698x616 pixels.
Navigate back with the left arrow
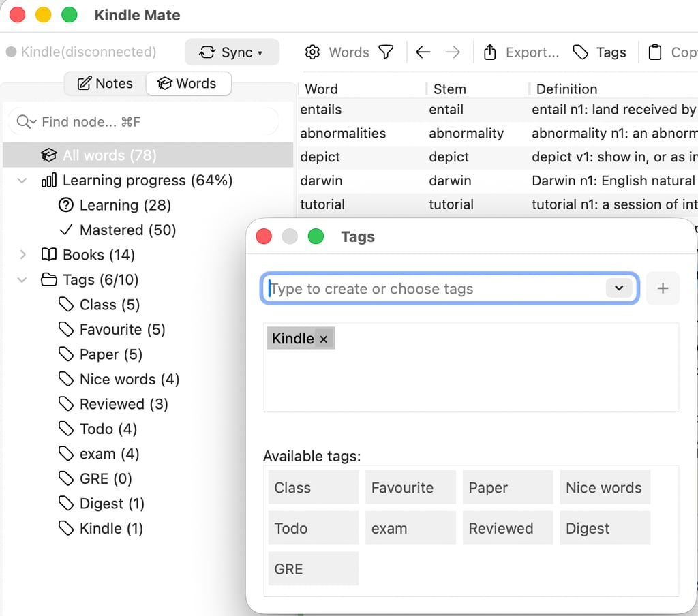coord(423,52)
